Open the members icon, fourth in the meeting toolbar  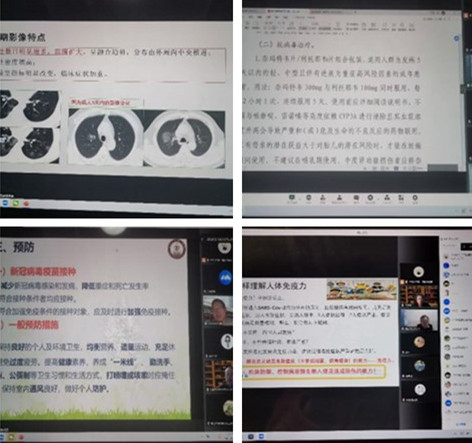pos(339,198)
